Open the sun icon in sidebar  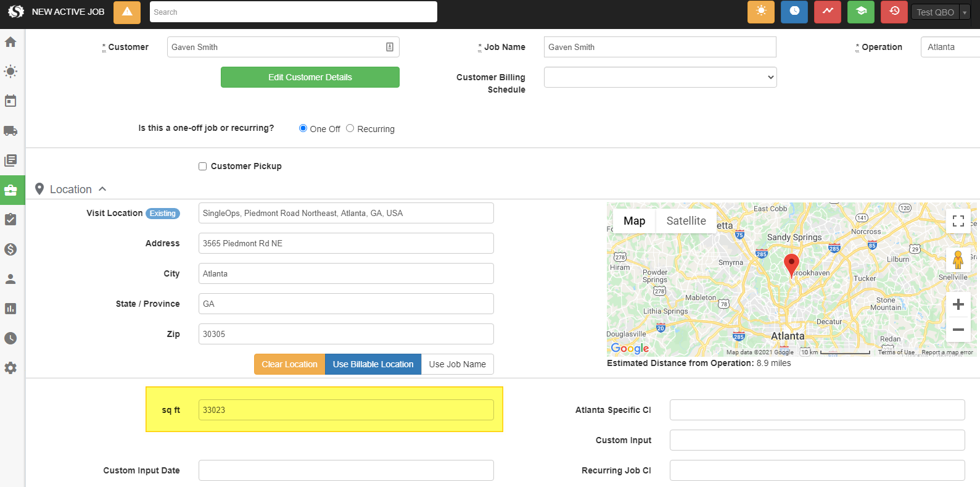10,72
